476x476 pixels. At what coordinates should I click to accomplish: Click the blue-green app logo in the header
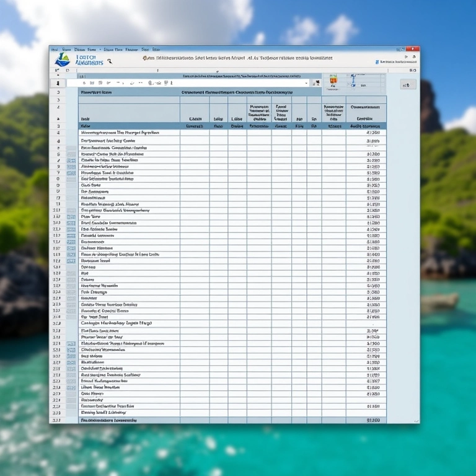pos(63,59)
